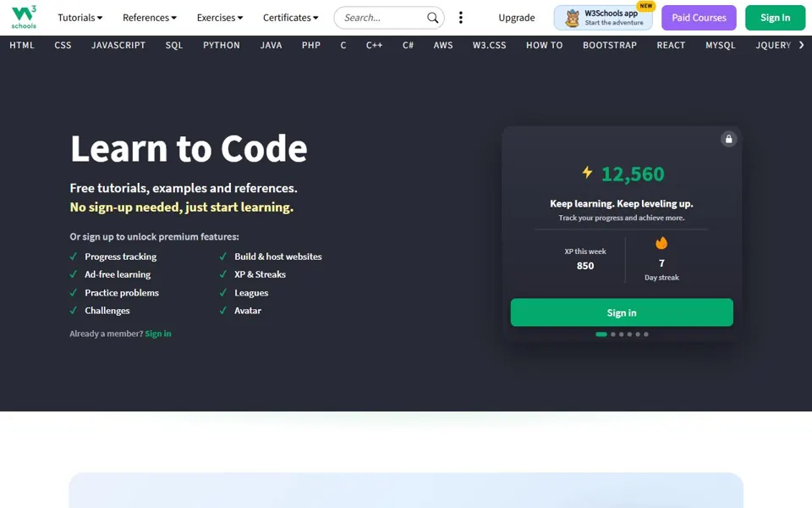812x508 pixels.
Task: Click the Sign in button on the progress card
Action: point(622,312)
